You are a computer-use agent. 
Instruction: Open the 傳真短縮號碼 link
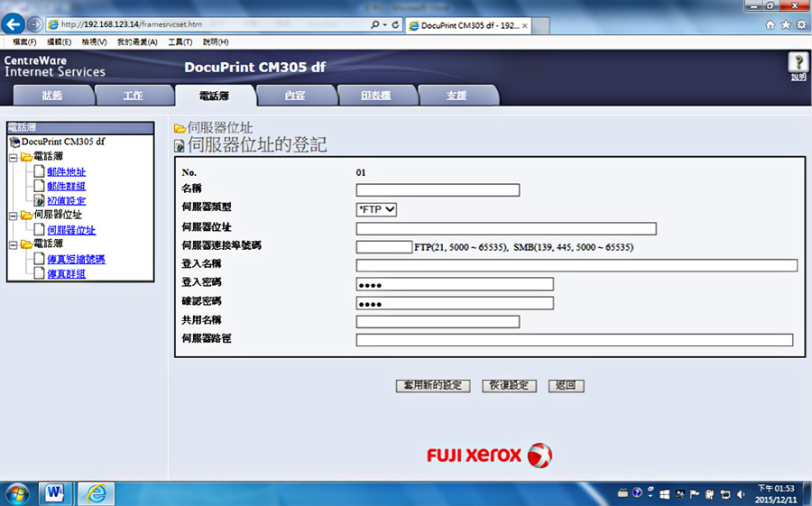[76, 259]
